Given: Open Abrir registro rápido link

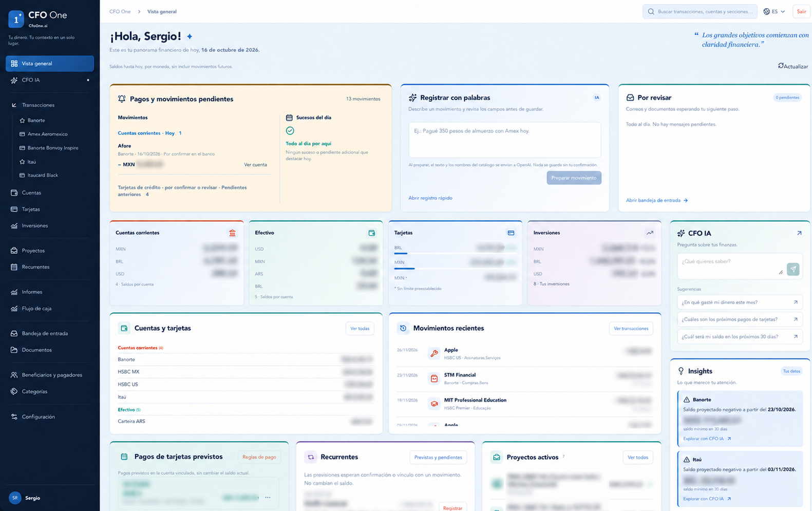Looking at the screenshot, I should pyautogui.click(x=430, y=198).
